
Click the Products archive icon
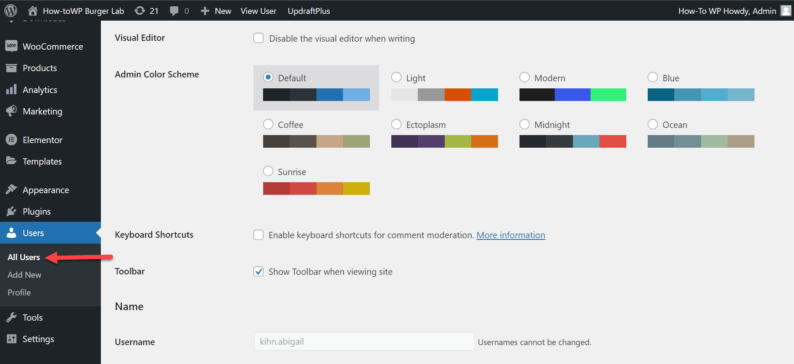tap(11, 68)
